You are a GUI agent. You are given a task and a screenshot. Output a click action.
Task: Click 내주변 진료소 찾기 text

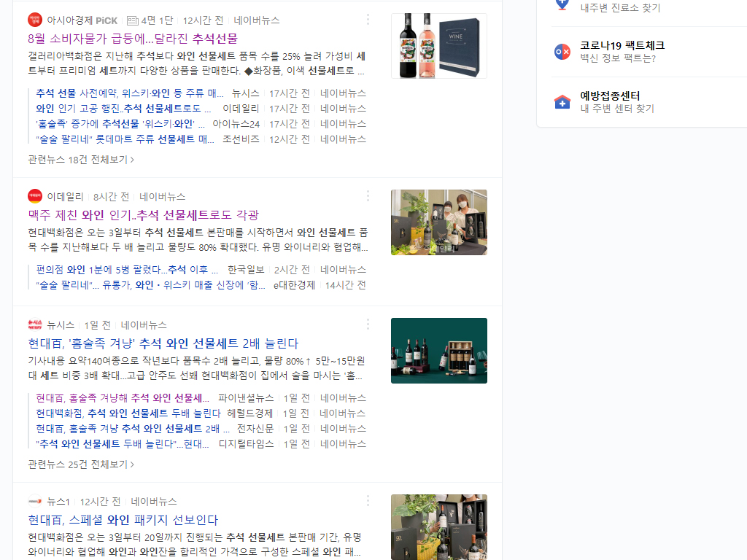click(x=620, y=7)
